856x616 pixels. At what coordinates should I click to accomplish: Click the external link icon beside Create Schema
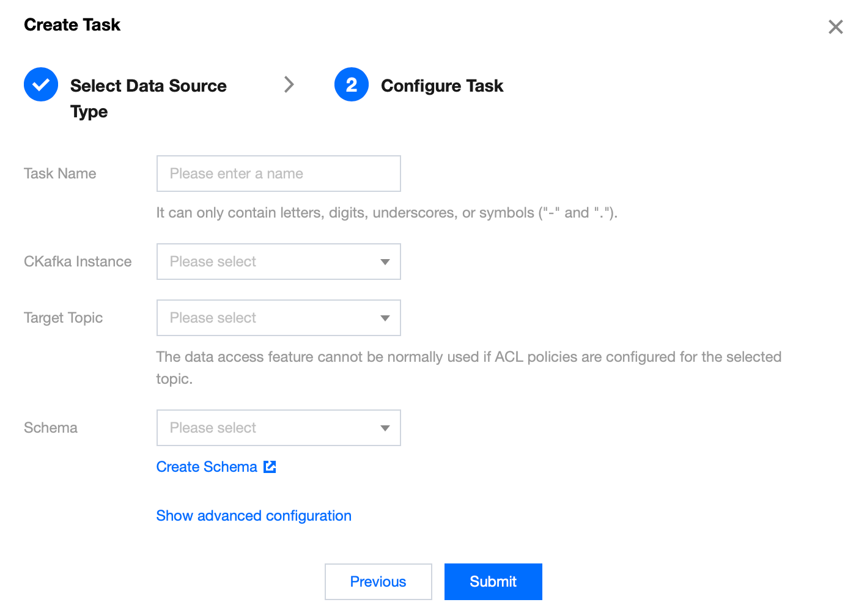point(270,467)
